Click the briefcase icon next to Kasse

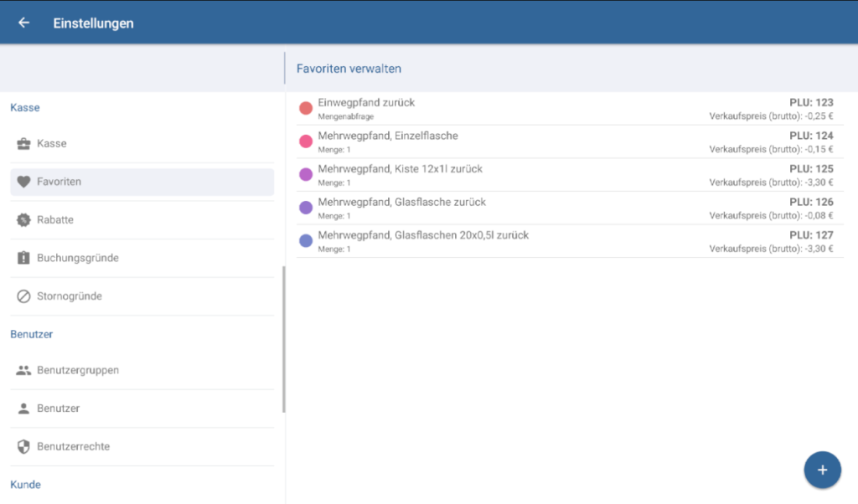pyautogui.click(x=23, y=144)
